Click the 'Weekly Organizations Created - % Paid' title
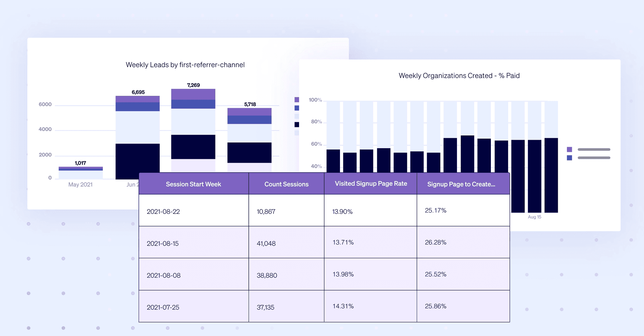Screen dimensions: 644x336 click(x=459, y=75)
